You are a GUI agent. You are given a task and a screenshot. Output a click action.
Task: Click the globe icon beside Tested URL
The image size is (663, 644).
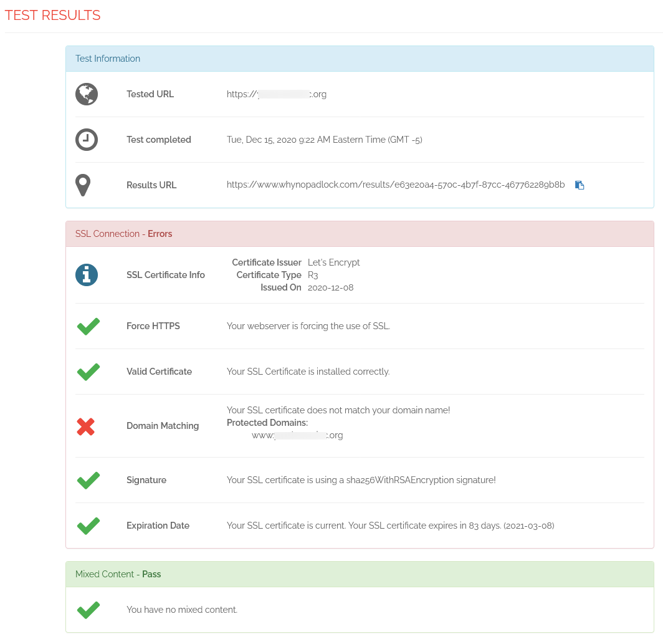86,94
